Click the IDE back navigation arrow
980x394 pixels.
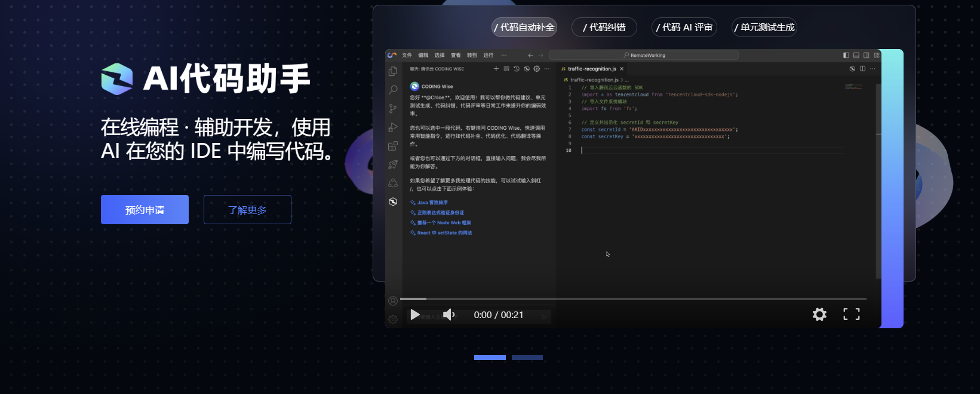tap(530, 55)
